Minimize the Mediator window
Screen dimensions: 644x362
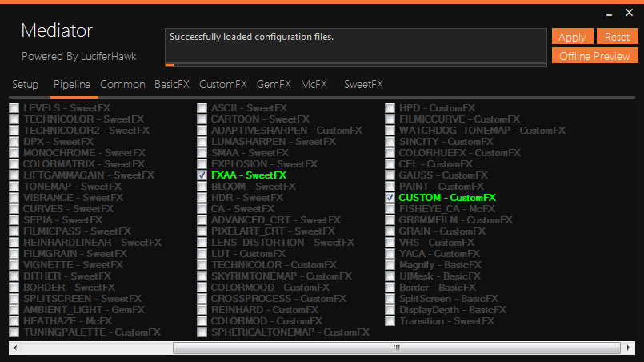[609, 14]
